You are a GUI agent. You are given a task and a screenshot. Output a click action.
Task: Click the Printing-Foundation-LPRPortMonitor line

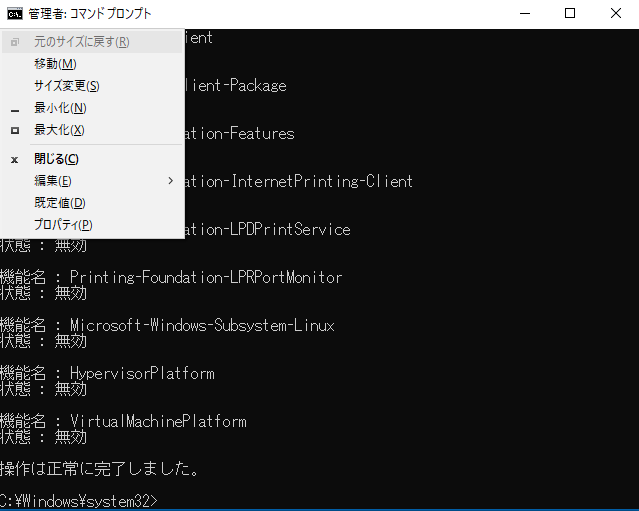pyautogui.click(x=171, y=277)
